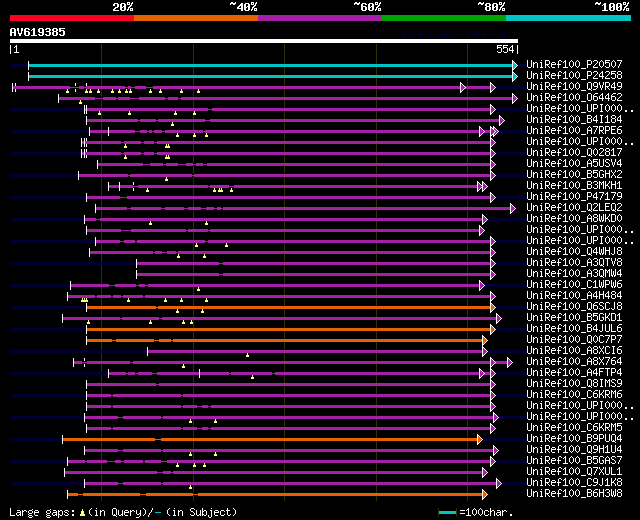Click the purple alignment bar for Q2LEQ2

click(305, 209)
